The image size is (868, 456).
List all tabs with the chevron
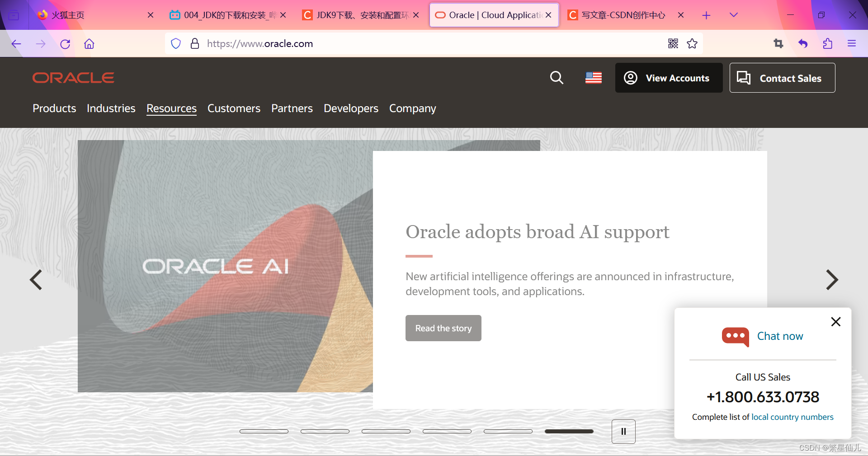click(734, 15)
